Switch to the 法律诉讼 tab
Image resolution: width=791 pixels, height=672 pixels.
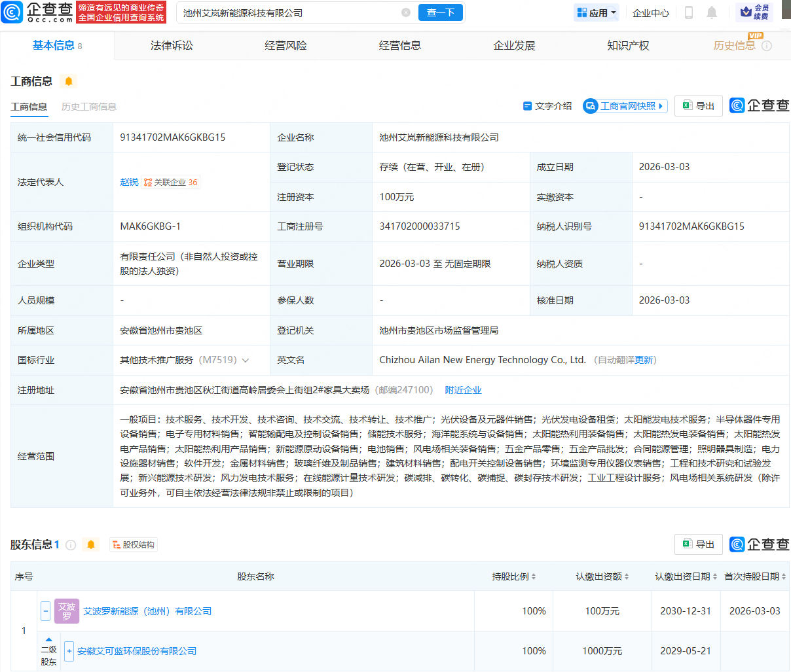click(172, 45)
